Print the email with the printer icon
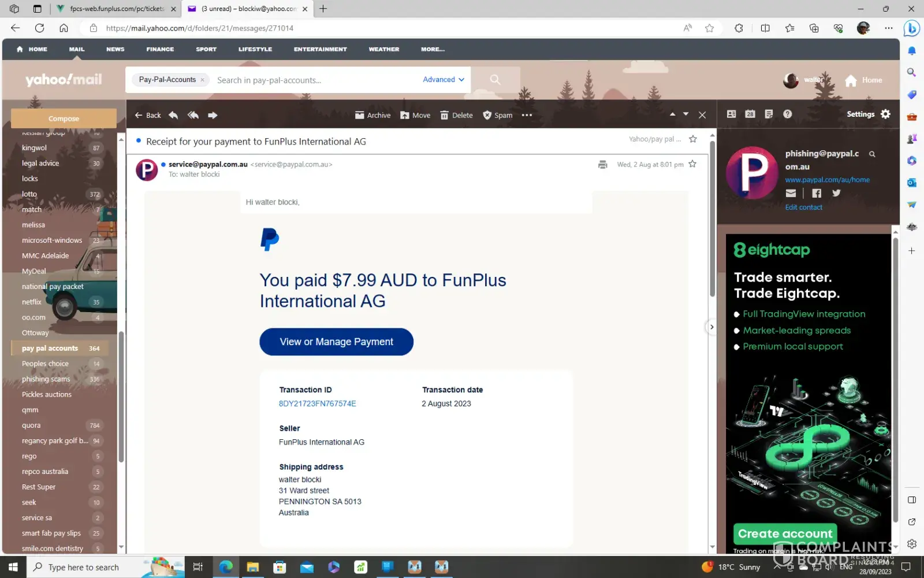Viewport: 924px width, 578px height. point(602,165)
